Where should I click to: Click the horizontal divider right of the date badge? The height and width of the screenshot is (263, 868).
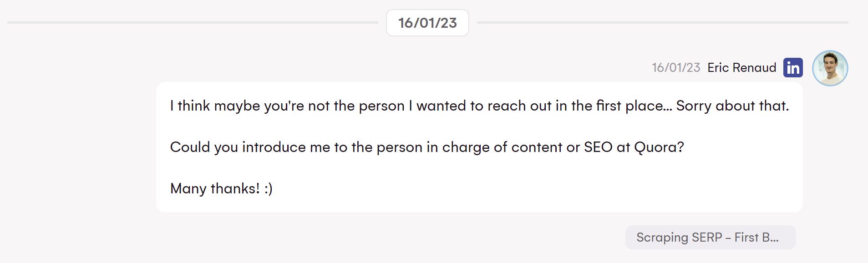click(662, 22)
